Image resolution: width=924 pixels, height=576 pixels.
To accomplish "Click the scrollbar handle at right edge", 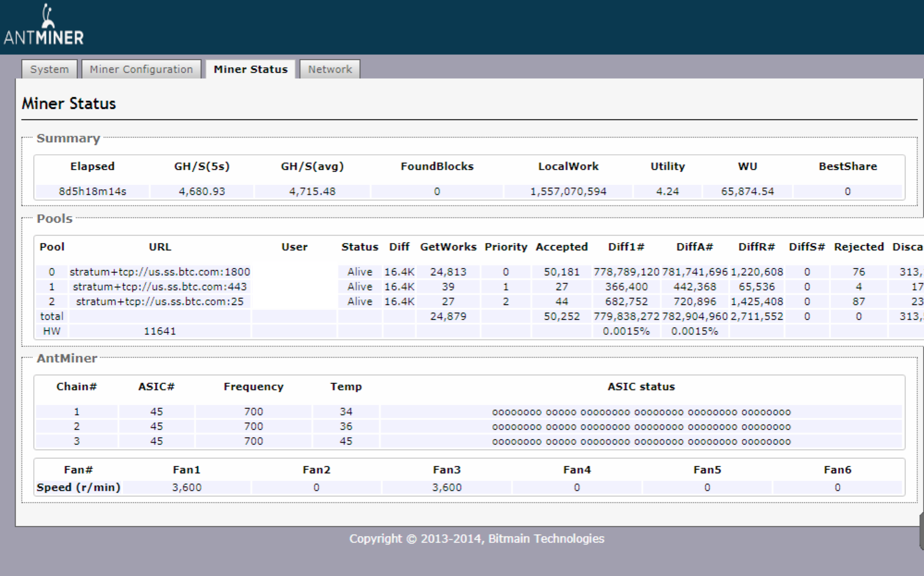I will [x=921, y=532].
